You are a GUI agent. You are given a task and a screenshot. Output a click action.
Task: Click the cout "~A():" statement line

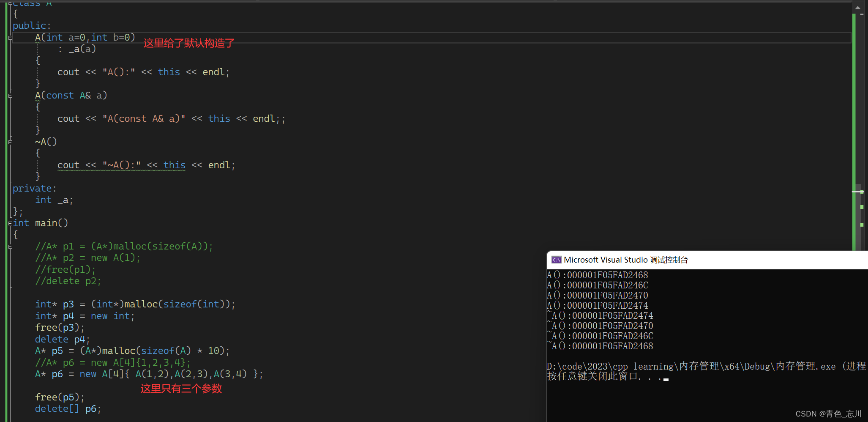[x=146, y=165]
